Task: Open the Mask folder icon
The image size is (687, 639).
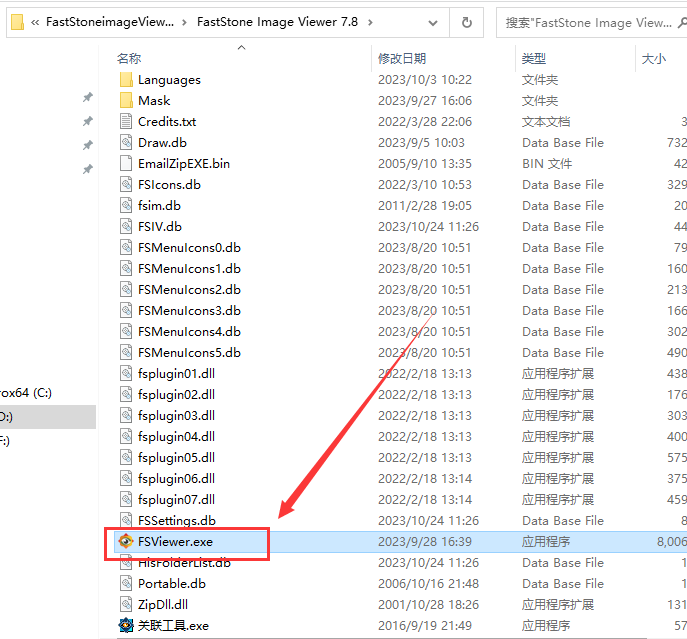Action: 126,100
